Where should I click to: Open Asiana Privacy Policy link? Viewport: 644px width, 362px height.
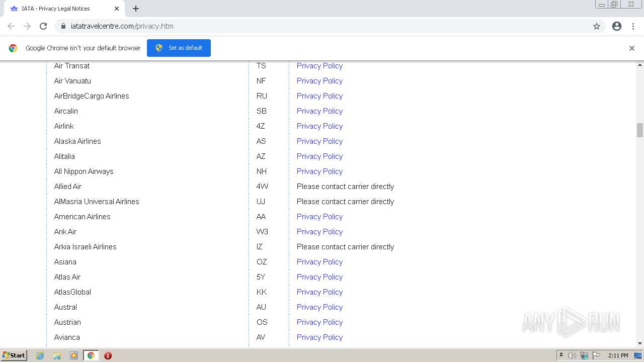coord(319,262)
